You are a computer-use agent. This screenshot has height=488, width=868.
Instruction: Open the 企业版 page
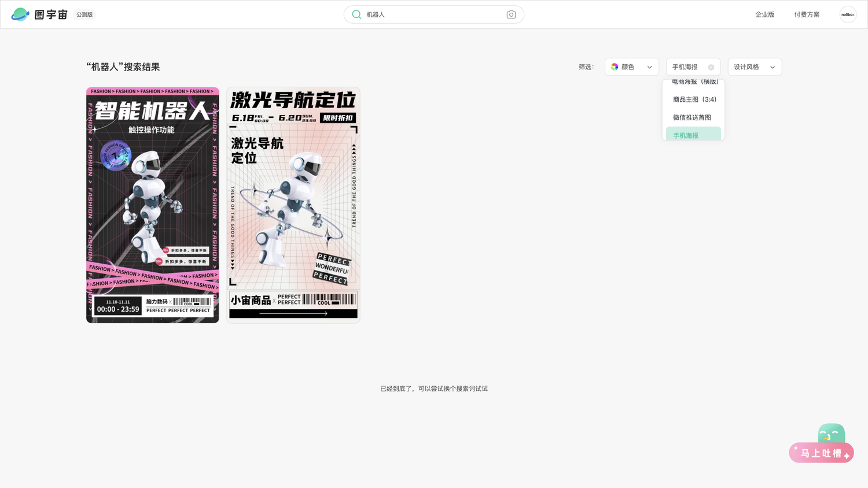pyautogui.click(x=764, y=14)
